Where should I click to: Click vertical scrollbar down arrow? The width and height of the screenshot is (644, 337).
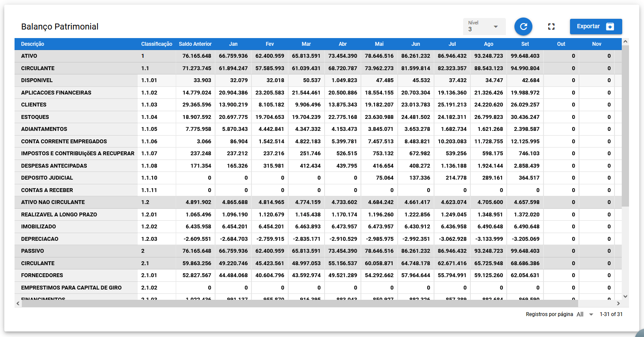tap(625, 296)
